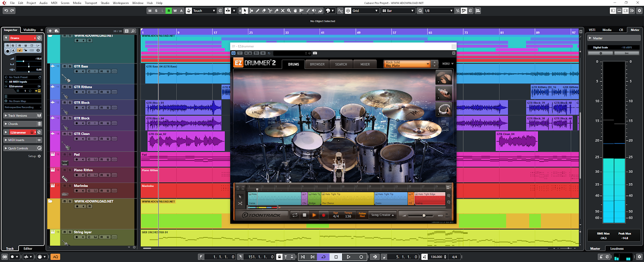The width and height of the screenshot is (644, 262).
Task: Toggle global Mute M button in toolbar
Action: pyautogui.click(x=150, y=10)
